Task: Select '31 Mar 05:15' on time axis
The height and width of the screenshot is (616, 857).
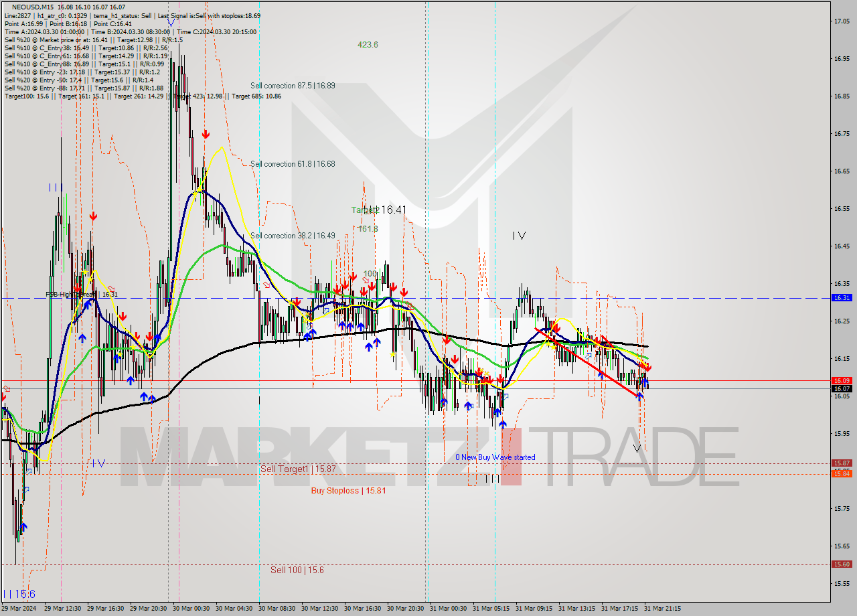Action: pos(491,609)
